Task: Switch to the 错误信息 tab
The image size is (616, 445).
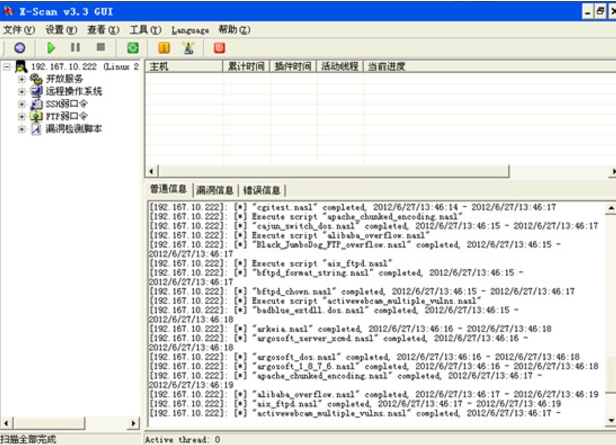Action: click(x=262, y=190)
